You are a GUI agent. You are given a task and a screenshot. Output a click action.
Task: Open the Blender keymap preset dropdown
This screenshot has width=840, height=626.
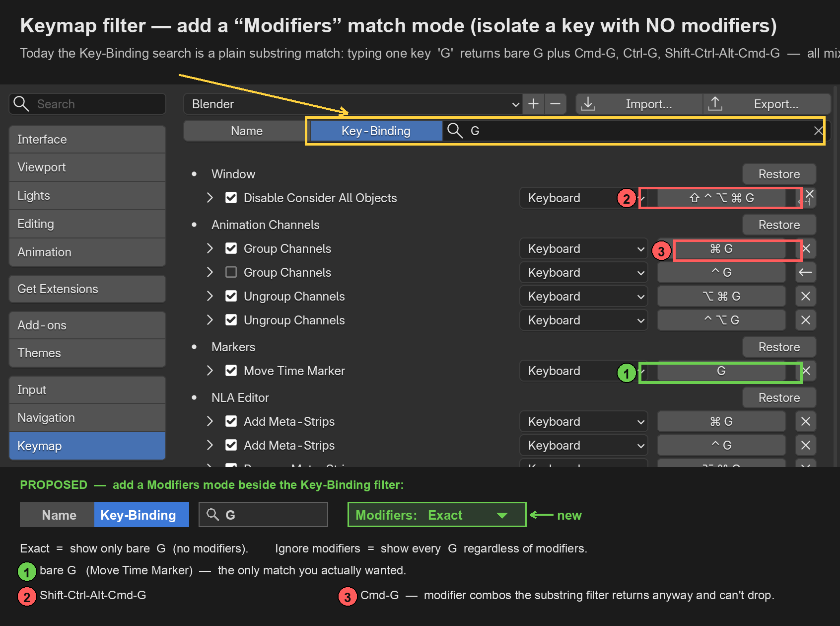pyautogui.click(x=353, y=104)
